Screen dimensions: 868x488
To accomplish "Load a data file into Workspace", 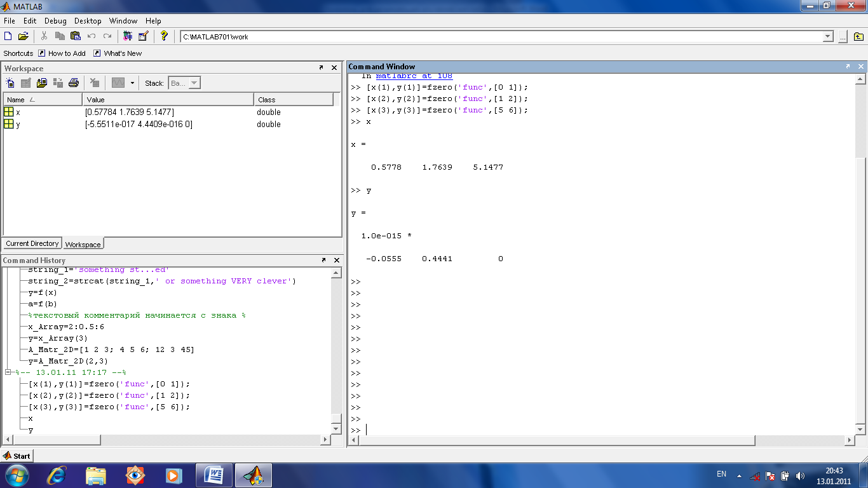I will point(42,83).
